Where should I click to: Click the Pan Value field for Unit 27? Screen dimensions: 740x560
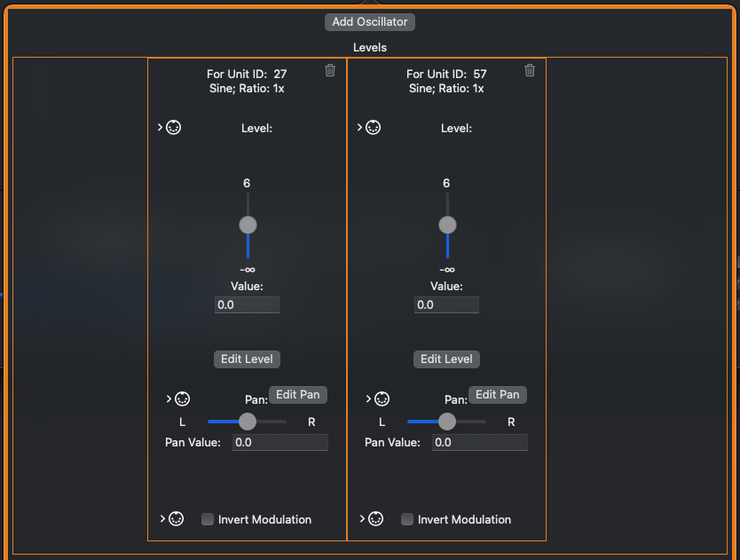pyautogui.click(x=279, y=442)
